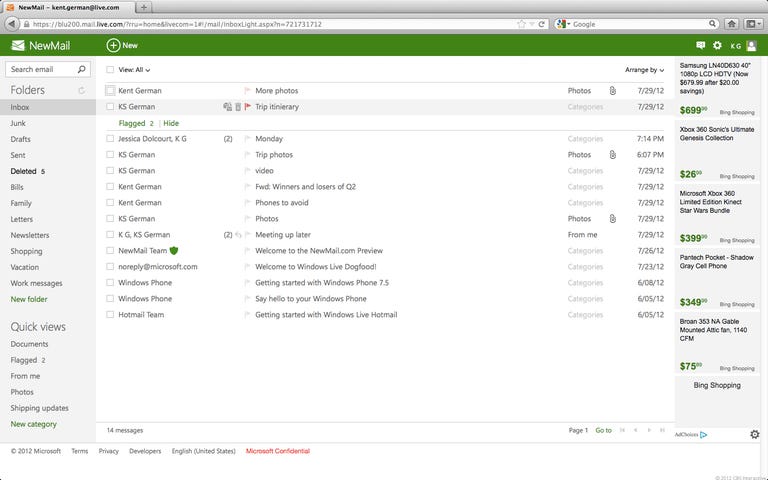The image size is (768, 480).
Task: Expand the View: All dropdown
Action: pyautogui.click(x=134, y=70)
